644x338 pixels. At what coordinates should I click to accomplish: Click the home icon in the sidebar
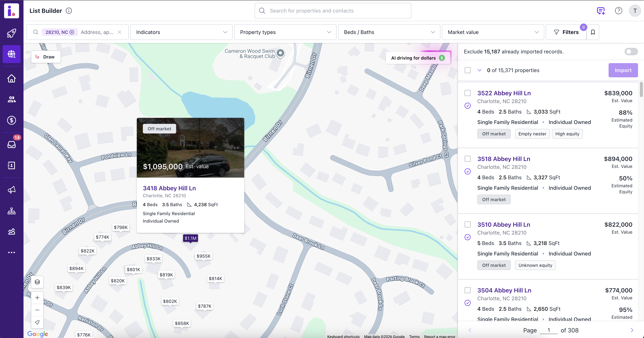click(12, 78)
